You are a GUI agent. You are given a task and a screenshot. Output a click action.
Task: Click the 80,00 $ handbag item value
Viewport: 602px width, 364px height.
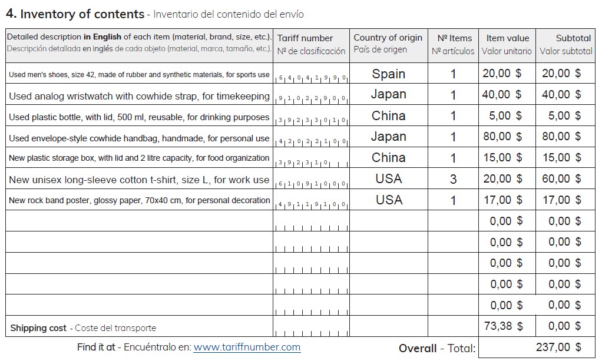point(507,137)
